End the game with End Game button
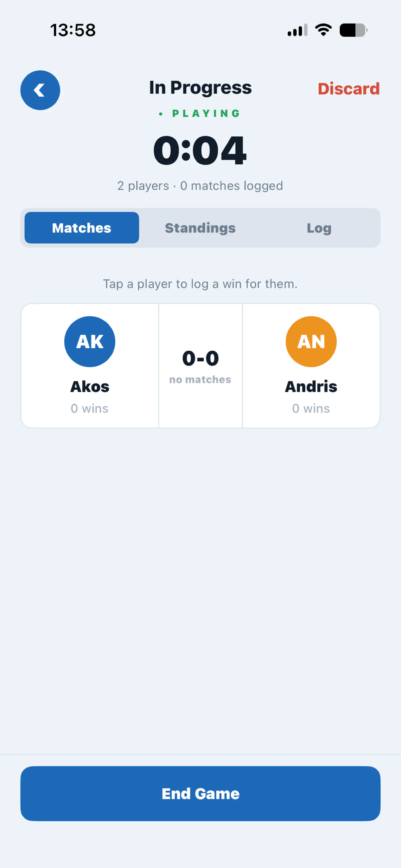This screenshot has height=868, width=401. (x=200, y=794)
